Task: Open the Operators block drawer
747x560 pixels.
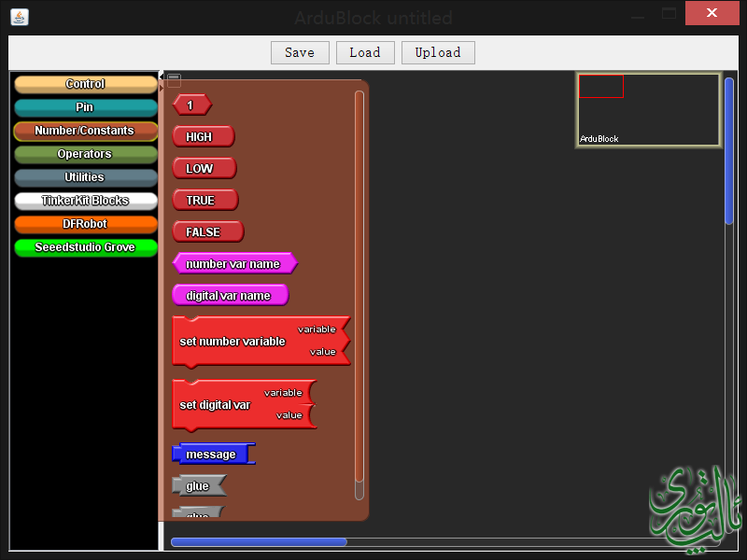Action: (x=86, y=154)
